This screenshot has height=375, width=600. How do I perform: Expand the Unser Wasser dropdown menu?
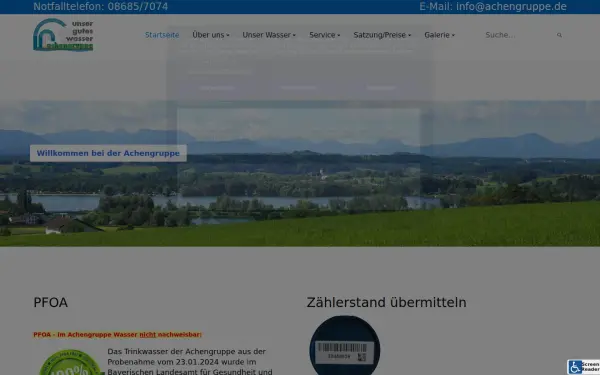click(269, 35)
